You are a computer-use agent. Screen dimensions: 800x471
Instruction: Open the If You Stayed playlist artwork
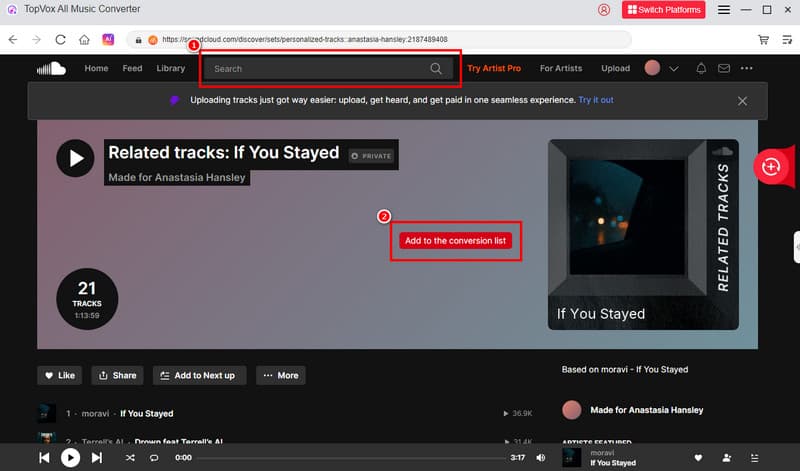(643, 235)
